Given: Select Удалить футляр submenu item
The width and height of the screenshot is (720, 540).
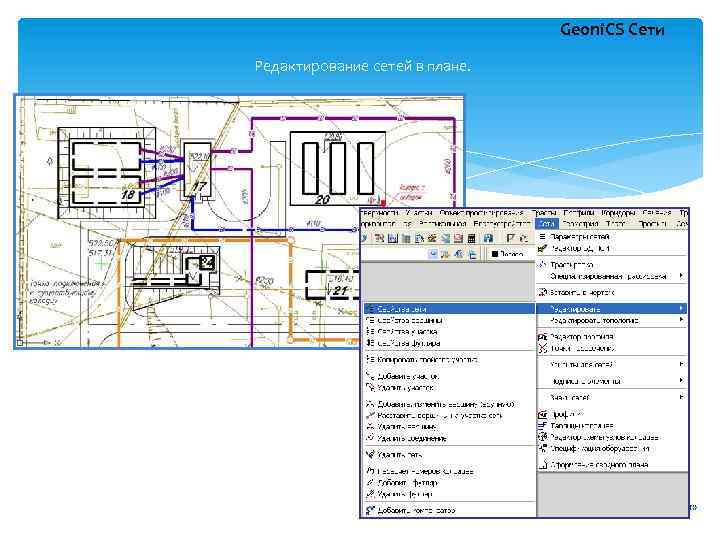Looking at the screenshot, I should coord(405,494).
